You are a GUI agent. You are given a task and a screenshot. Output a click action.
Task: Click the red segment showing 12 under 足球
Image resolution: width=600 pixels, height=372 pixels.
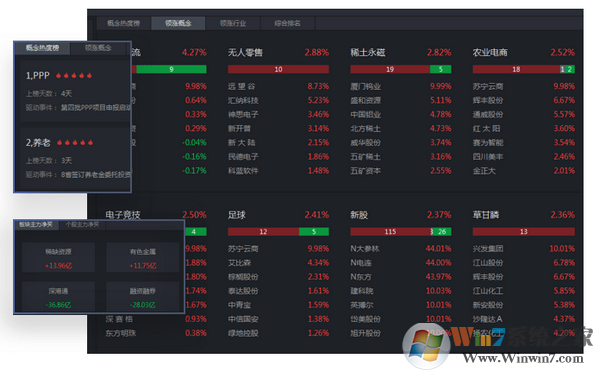(263, 232)
